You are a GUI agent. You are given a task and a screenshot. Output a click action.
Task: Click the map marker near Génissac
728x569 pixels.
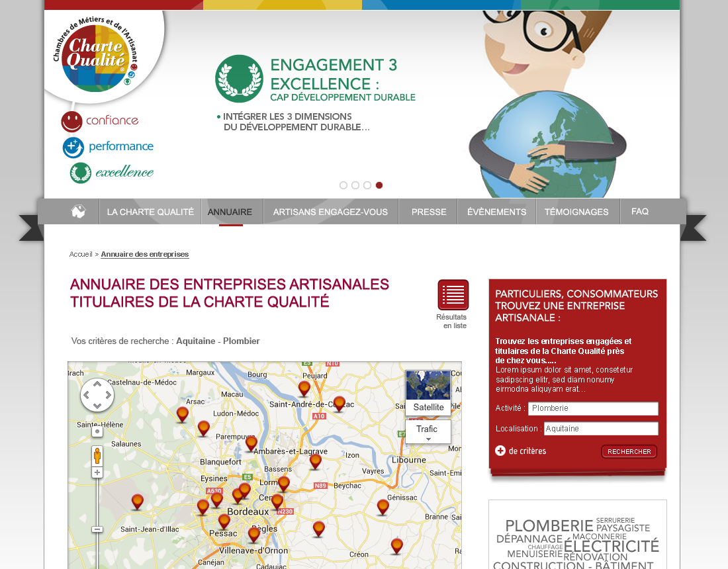tap(383, 507)
